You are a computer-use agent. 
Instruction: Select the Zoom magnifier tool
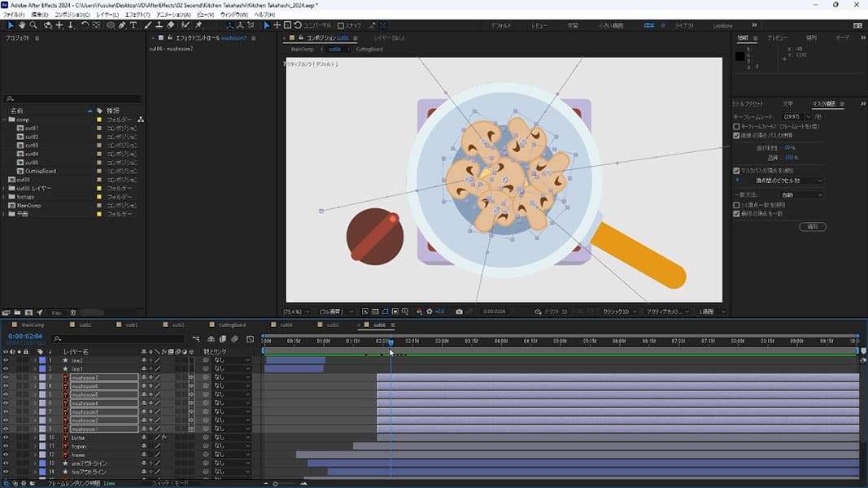click(33, 25)
